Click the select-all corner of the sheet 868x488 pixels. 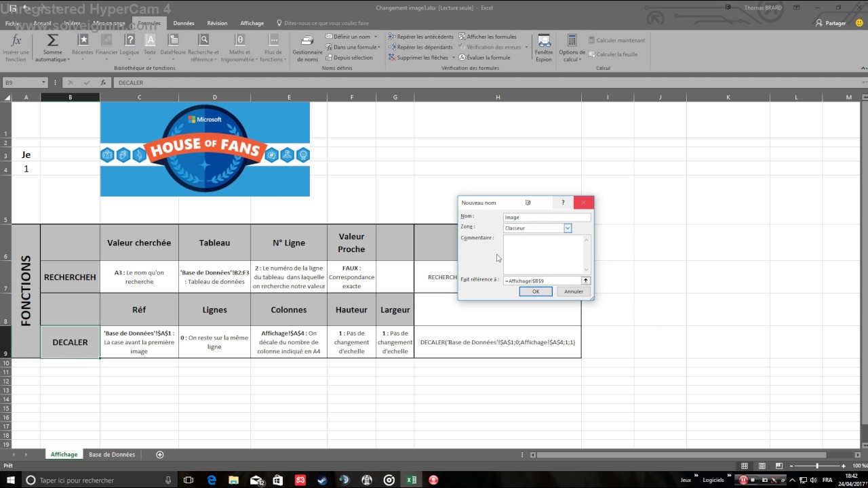[6, 98]
